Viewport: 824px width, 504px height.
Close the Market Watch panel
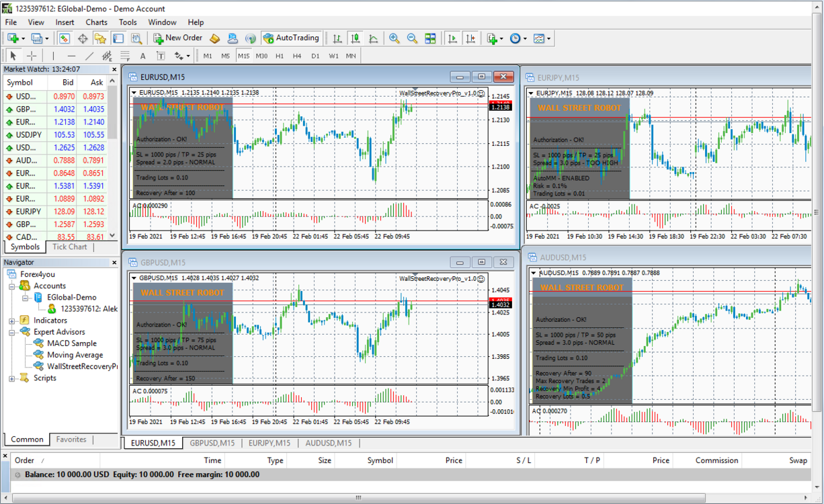pyautogui.click(x=113, y=69)
